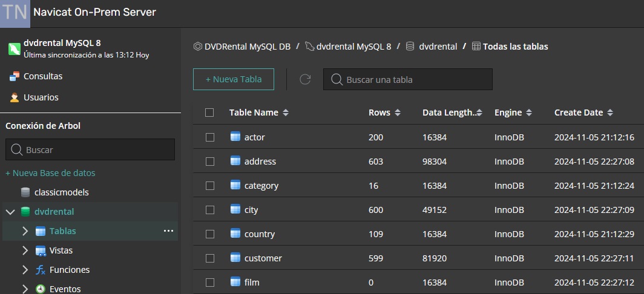Collapse the dvdrental database node
This screenshot has width=644, height=294.
(11, 212)
